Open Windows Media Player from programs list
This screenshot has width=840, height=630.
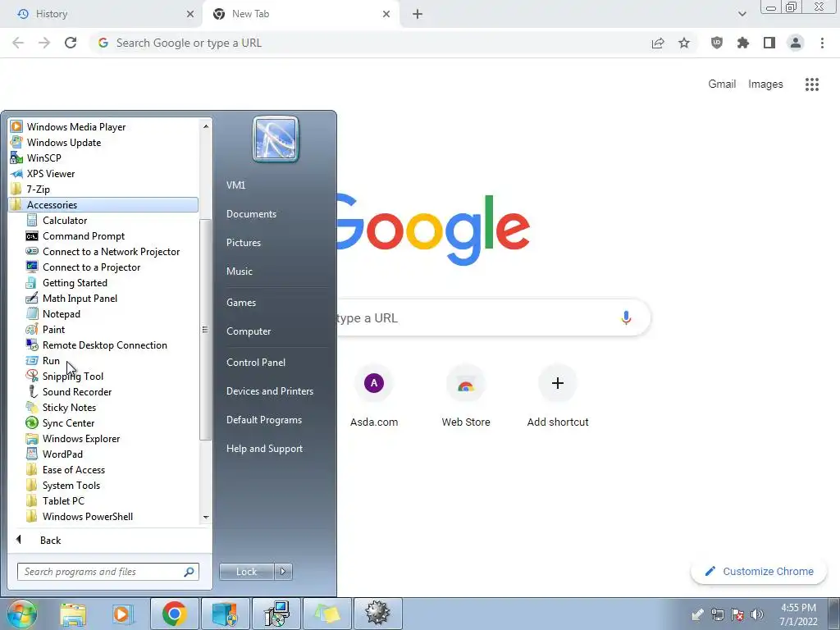coord(76,127)
